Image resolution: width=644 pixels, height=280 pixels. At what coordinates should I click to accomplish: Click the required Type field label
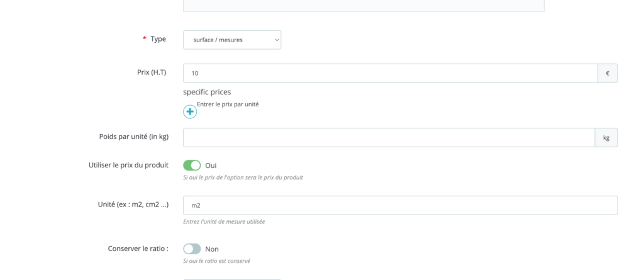tap(158, 39)
